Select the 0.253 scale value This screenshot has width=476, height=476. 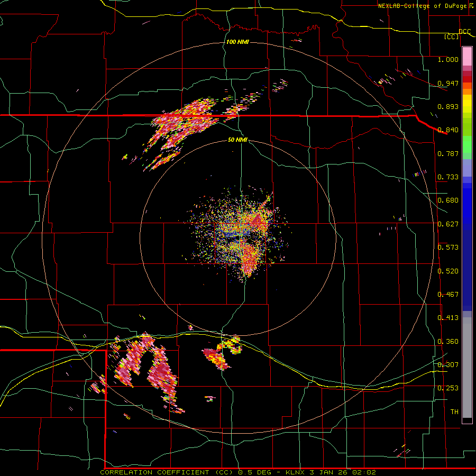click(x=448, y=388)
